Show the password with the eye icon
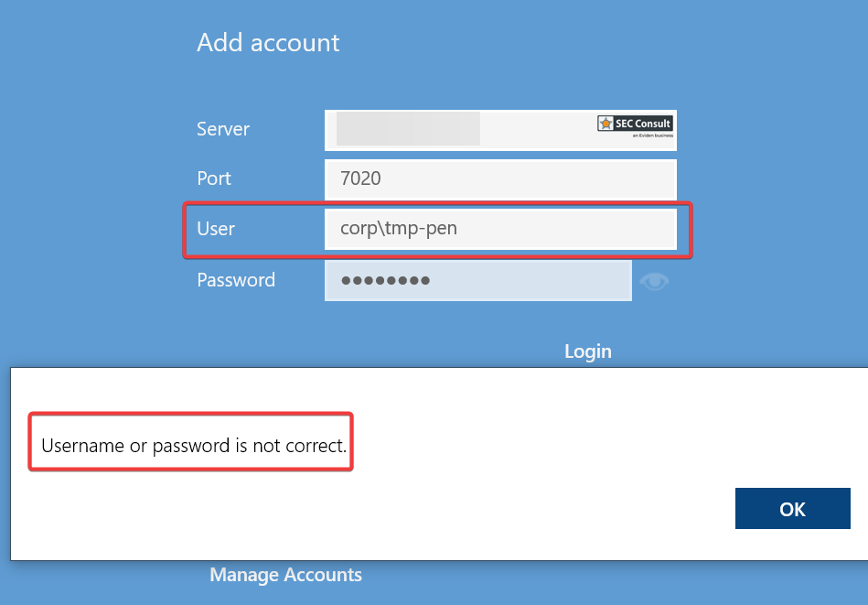 [654, 281]
